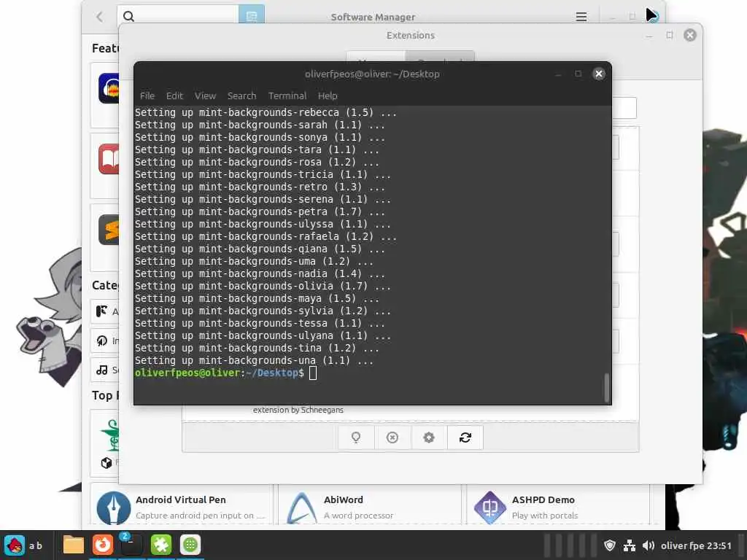
Task: Click the globe-style Internet category icon
Action: tap(102, 341)
